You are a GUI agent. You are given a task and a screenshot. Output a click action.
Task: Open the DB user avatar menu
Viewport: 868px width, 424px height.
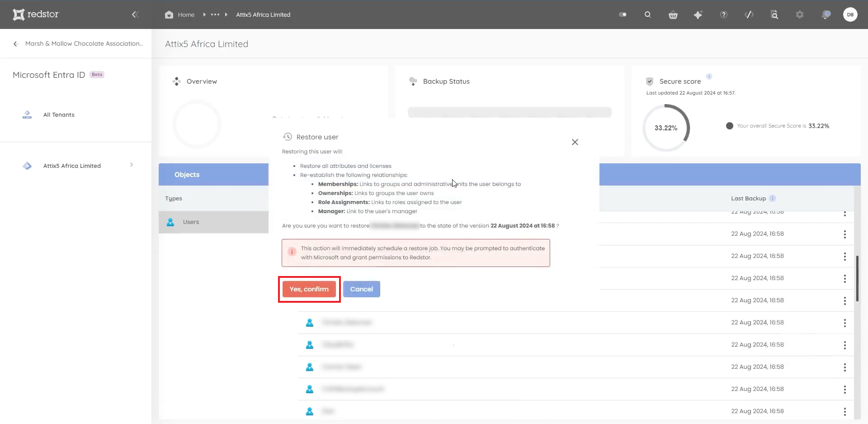(850, 14)
